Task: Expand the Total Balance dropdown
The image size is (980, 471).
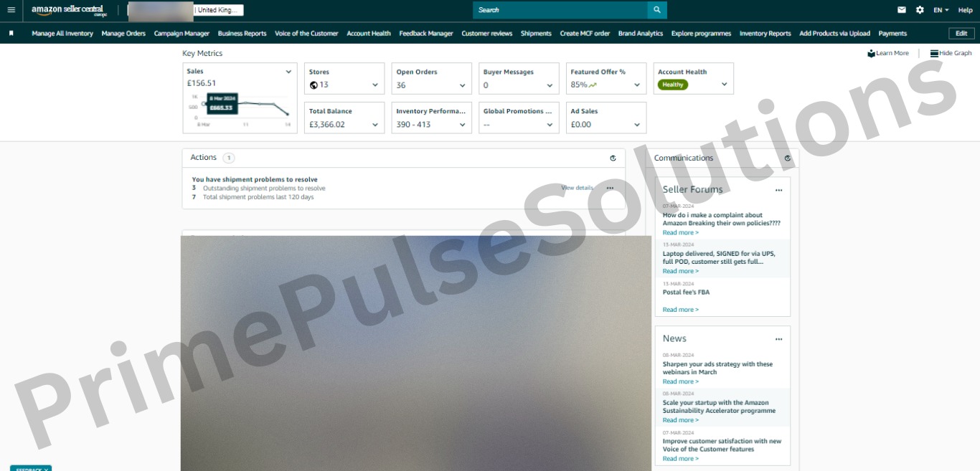Action: pos(374,125)
